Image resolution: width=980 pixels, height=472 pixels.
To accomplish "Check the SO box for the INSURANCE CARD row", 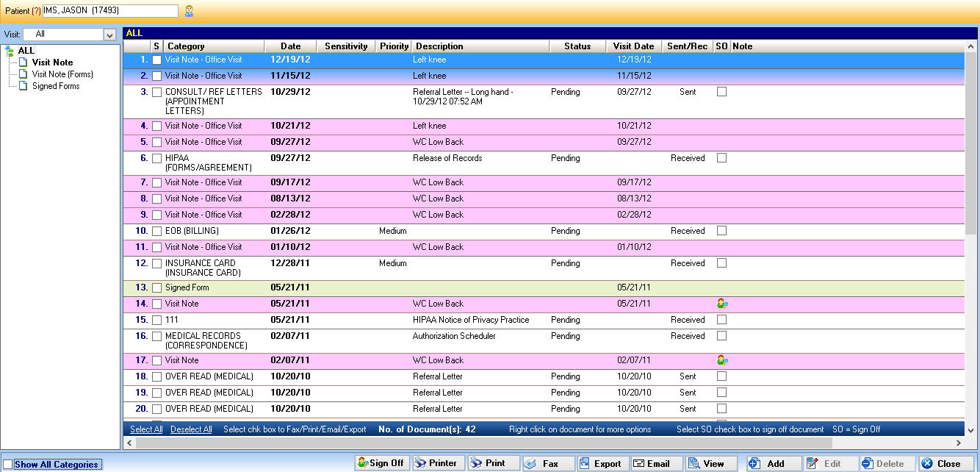I will point(721,262).
